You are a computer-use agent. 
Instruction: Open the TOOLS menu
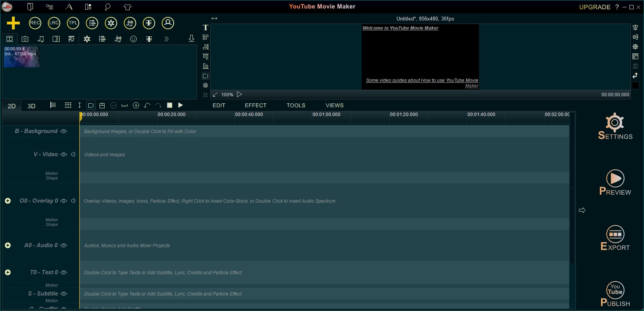tap(296, 105)
